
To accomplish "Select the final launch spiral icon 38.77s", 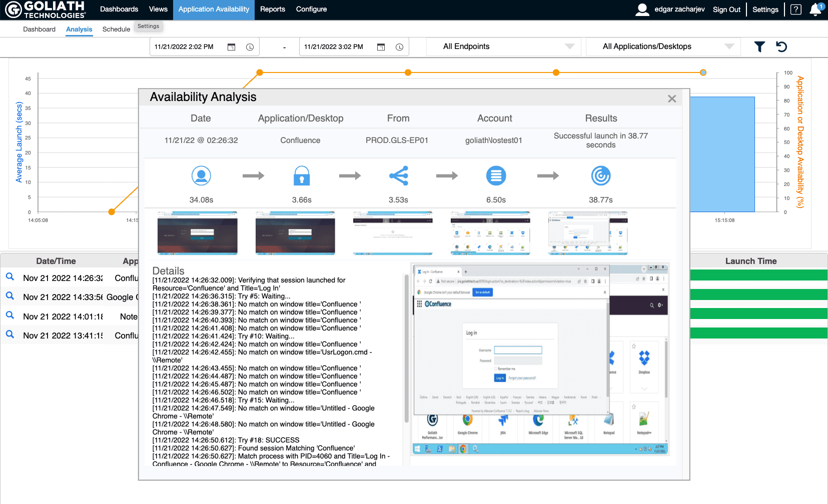I will point(601,175).
